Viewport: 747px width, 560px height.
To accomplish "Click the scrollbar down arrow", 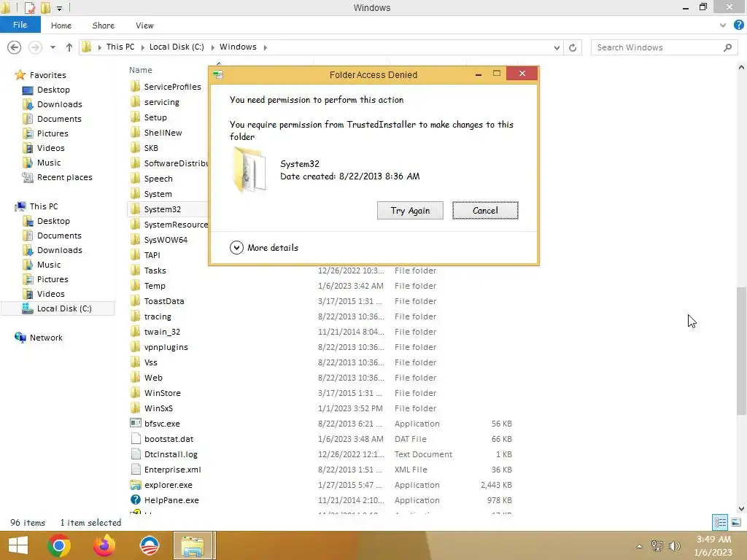I will 741,508.
